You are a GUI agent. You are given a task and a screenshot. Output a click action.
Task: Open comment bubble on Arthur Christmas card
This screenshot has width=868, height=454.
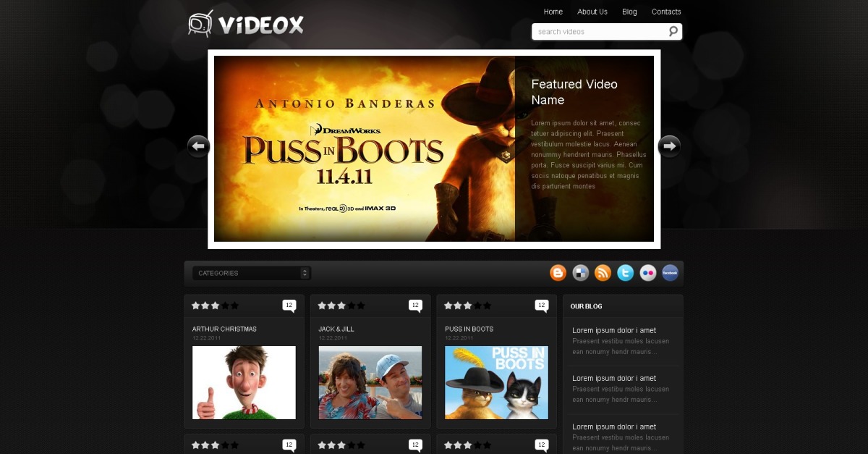(x=289, y=306)
